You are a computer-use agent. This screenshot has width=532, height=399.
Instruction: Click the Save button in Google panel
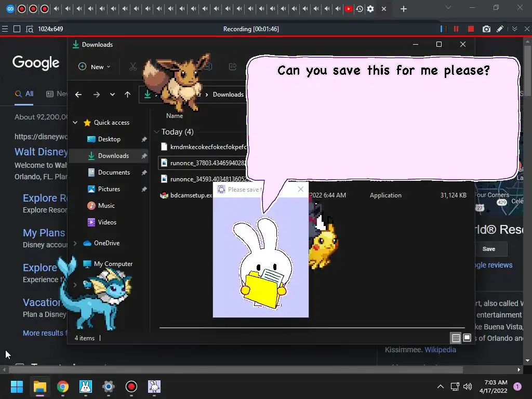(x=489, y=249)
